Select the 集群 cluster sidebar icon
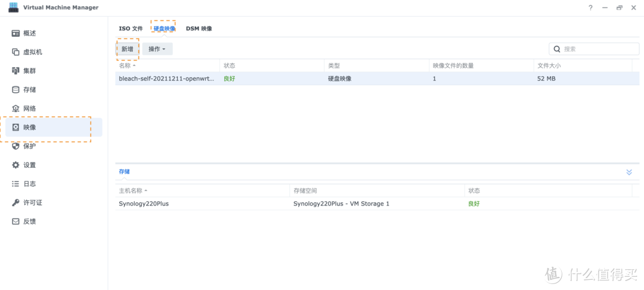This screenshot has width=644, height=290. pos(16,71)
